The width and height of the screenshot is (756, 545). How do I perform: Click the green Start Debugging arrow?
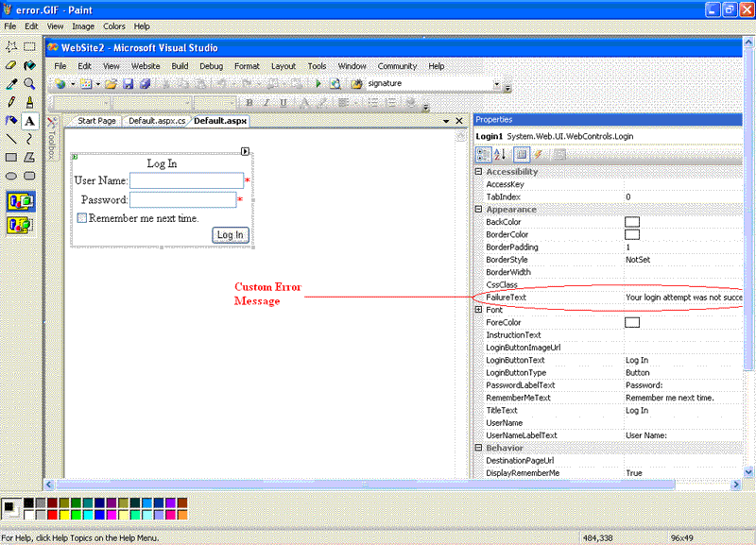tap(318, 84)
